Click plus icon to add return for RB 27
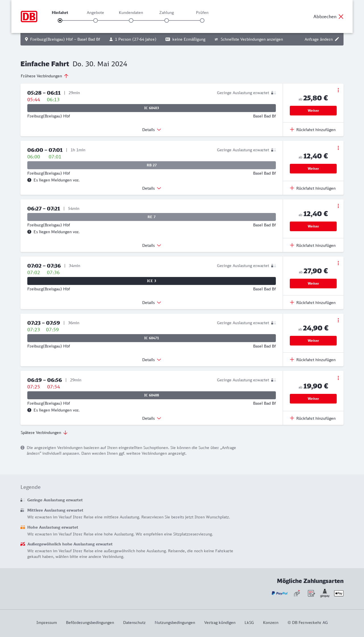 pos(292,188)
